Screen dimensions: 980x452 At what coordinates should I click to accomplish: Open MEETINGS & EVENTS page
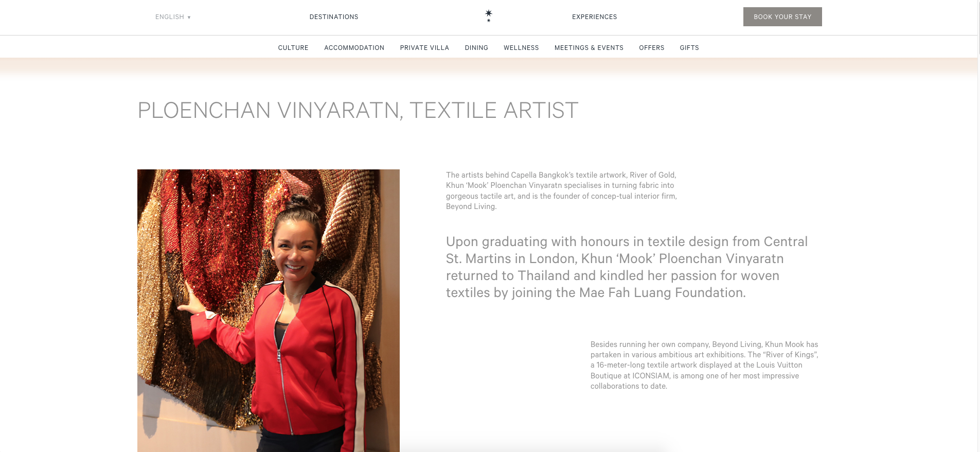point(589,48)
